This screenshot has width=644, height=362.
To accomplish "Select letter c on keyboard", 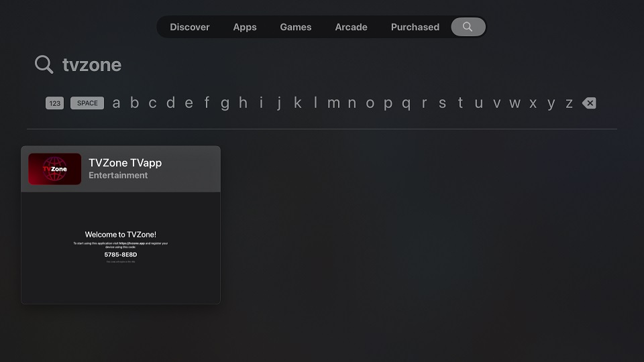I will 152,103.
